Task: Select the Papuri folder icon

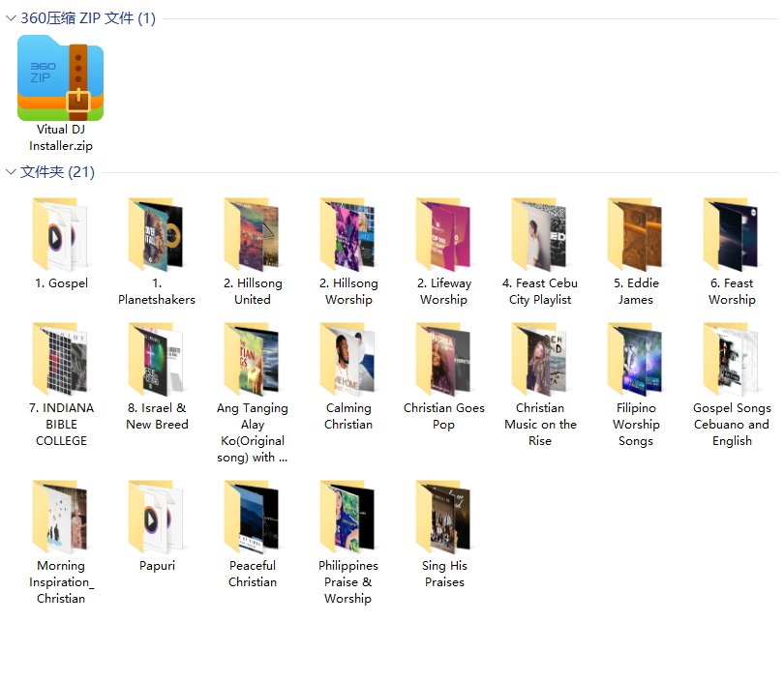Action: [x=157, y=518]
